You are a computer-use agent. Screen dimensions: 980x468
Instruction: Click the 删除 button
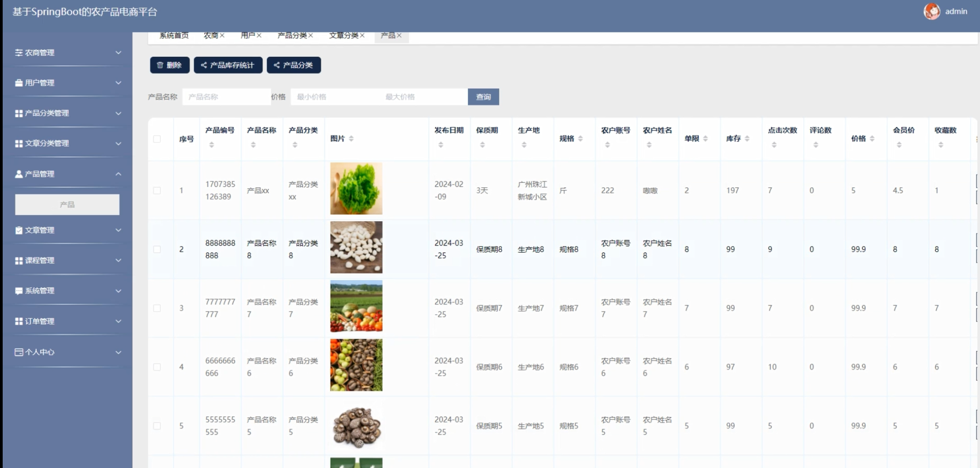coord(170,65)
